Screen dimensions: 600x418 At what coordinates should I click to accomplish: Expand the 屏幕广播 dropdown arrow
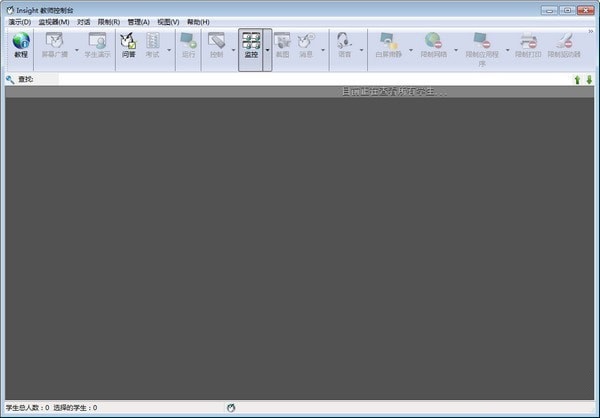[77, 50]
